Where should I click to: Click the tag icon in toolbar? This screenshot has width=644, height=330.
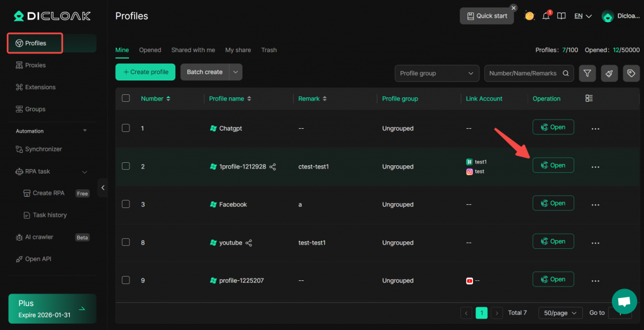pyautogui.click(x=631, y=73)
